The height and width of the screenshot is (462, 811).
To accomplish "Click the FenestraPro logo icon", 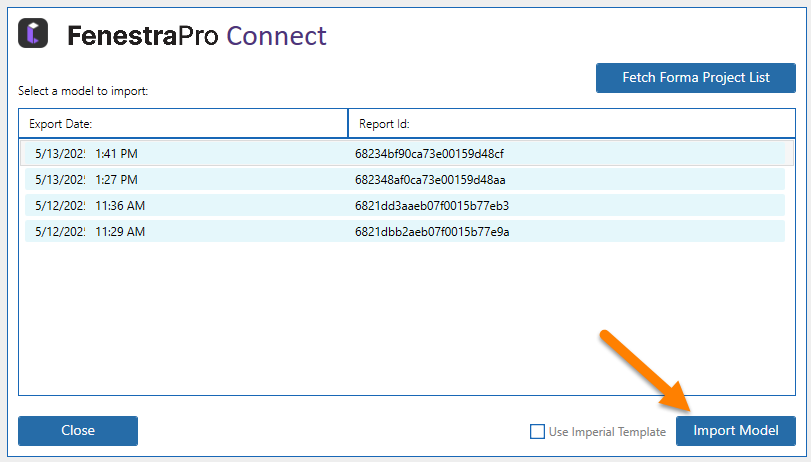I will point(33,33).
